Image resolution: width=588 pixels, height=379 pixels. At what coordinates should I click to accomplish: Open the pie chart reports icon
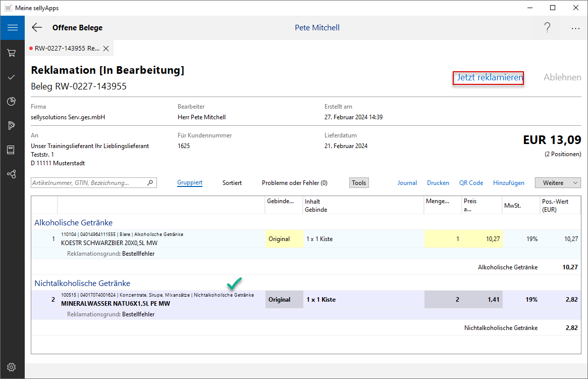click(x=12, y=102)
